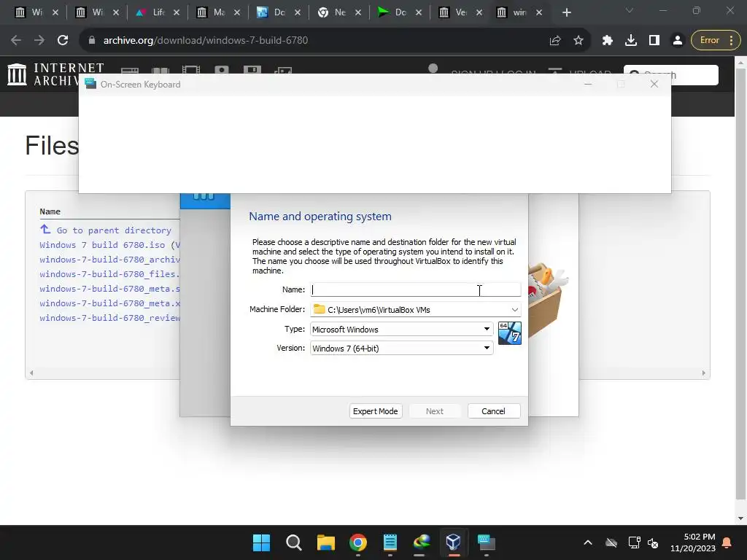
Task: Toggle the Chrome side panel icon
Action: point(654,41)
